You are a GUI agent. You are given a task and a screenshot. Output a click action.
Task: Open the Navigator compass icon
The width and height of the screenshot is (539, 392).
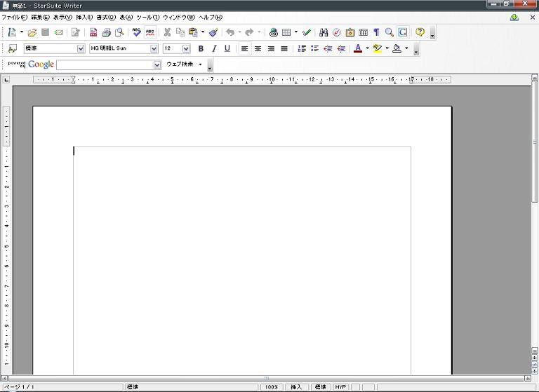click(337, 32)
